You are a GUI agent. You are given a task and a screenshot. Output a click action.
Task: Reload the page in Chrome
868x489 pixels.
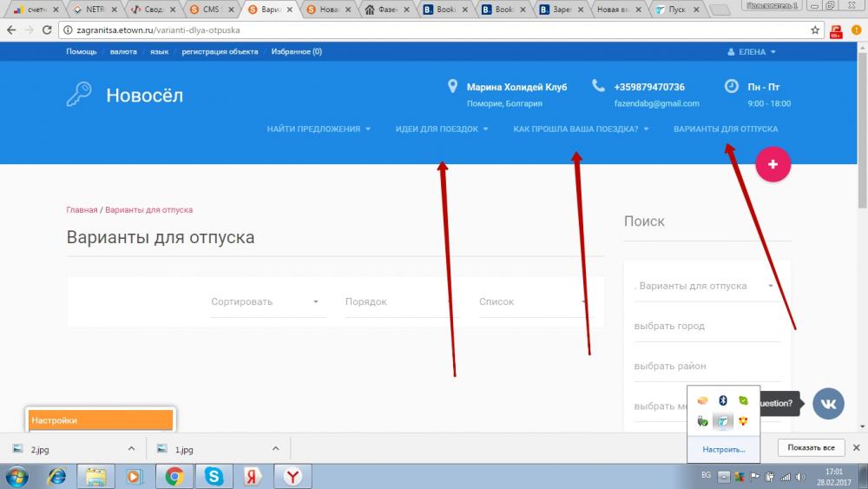click(x=47, y=30)
